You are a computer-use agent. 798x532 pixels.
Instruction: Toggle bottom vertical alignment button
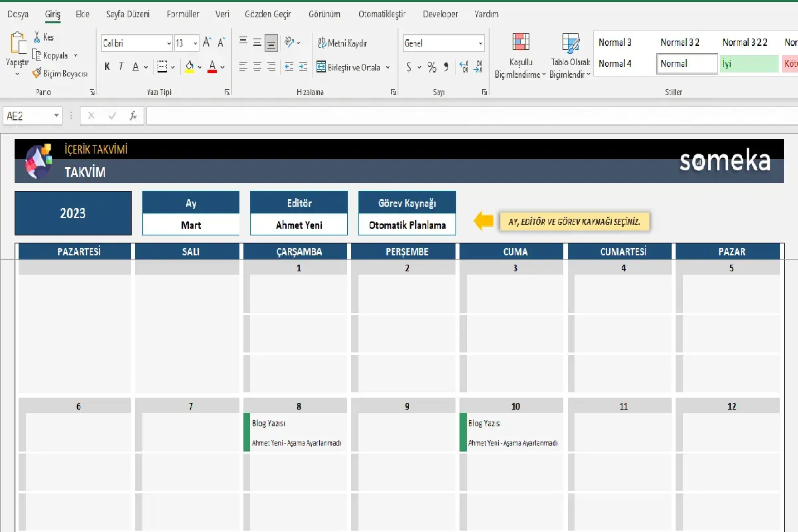click(x=271, y=43)
